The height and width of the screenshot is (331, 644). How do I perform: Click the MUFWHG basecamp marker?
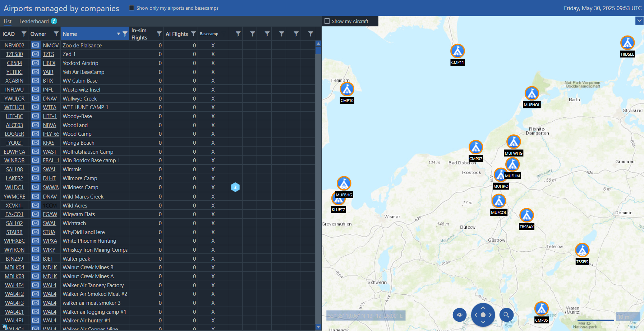point(514,142)
